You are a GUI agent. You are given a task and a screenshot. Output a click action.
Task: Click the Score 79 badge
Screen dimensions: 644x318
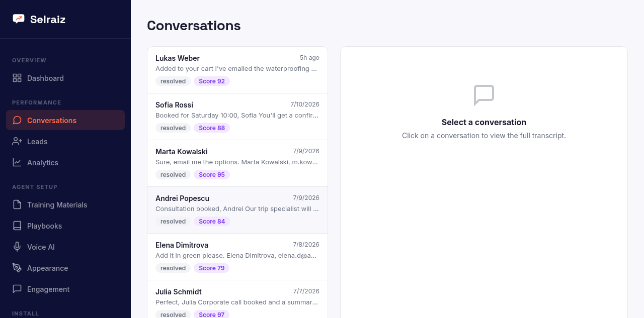(x=212, y=268)
